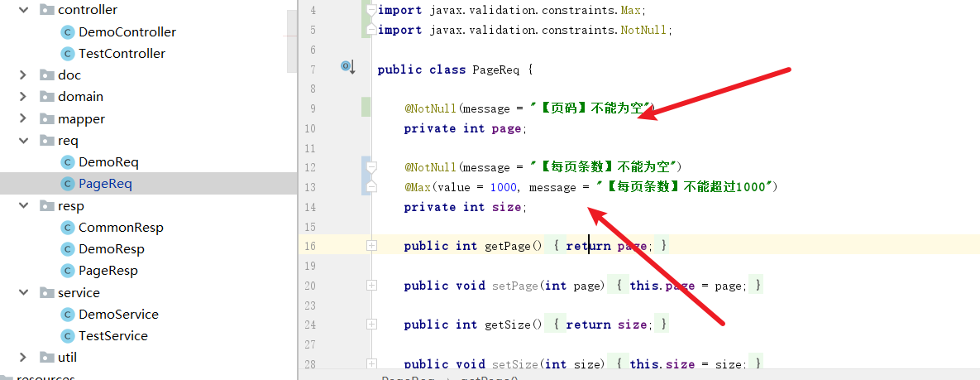Unfold the getPage method at line 16
The height and width of the screenshot is (380, 980).
tap(371, 246)
